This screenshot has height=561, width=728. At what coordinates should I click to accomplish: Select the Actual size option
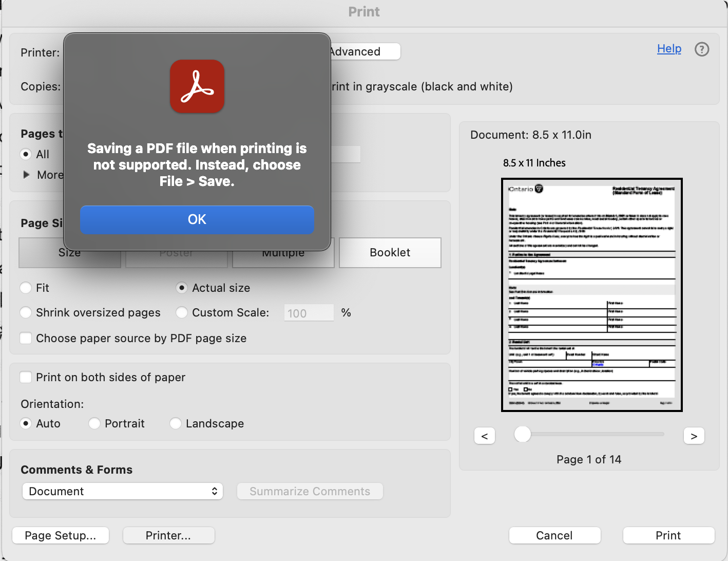182,288
